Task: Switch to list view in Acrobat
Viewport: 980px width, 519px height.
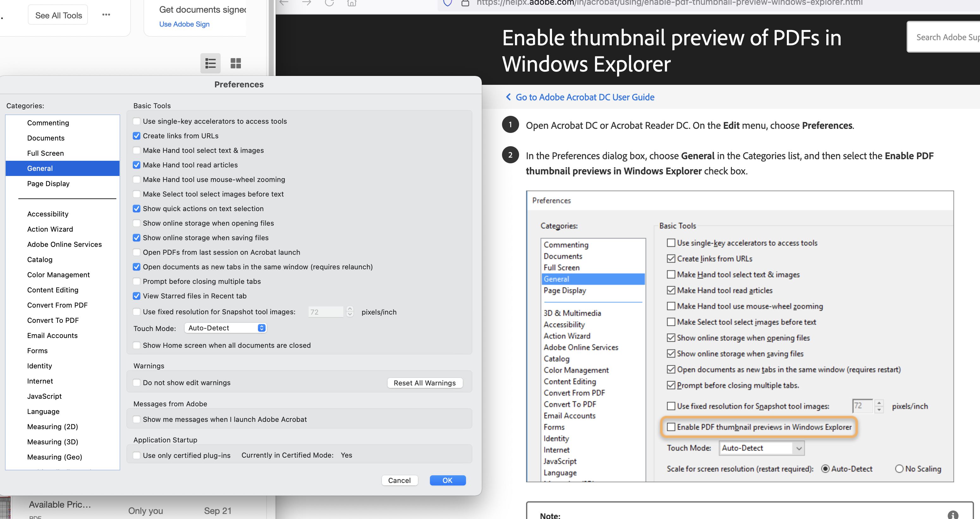Action: click(x=210, y=63)
